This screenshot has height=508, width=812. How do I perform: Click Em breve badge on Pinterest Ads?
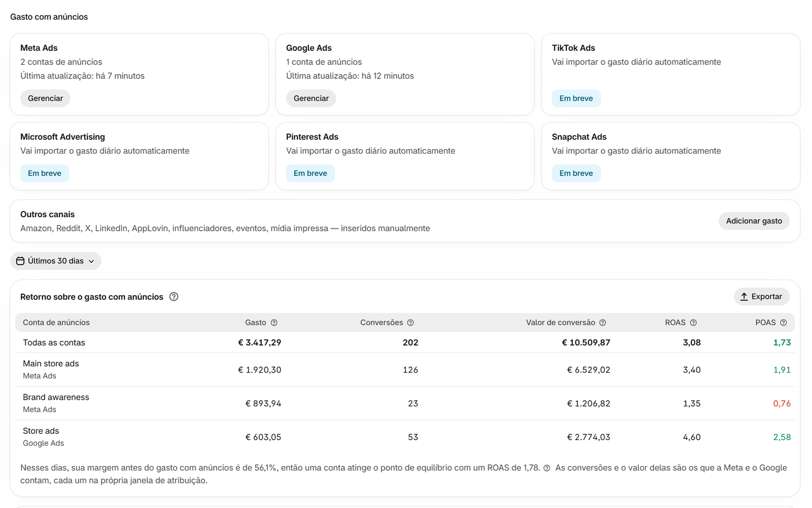coord(310,173)
